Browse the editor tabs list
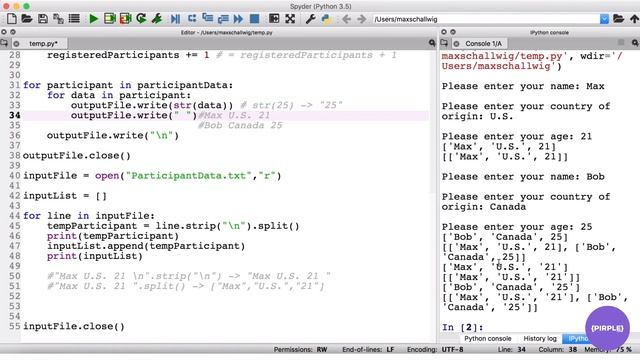This screenshot has width=640, height=360. pyautogui.click(x=4, y=43)
